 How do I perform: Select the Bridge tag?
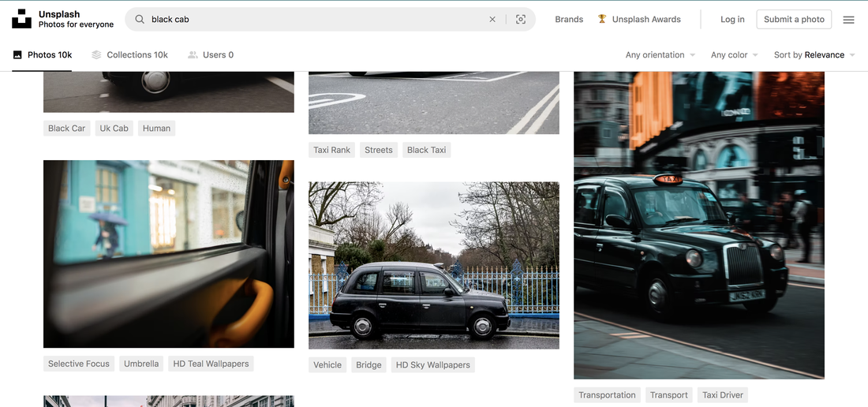[369, 365]
